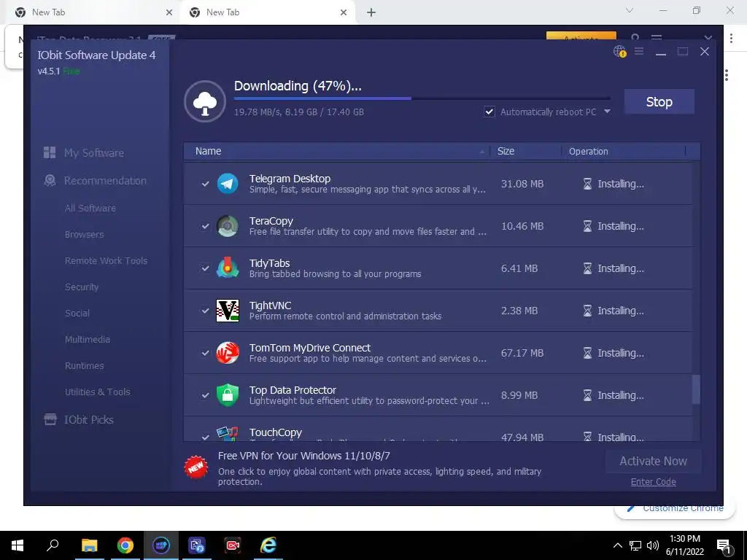Select Remote Work Tools category
The height and width of the screenshot is (560, 747).
107,260
